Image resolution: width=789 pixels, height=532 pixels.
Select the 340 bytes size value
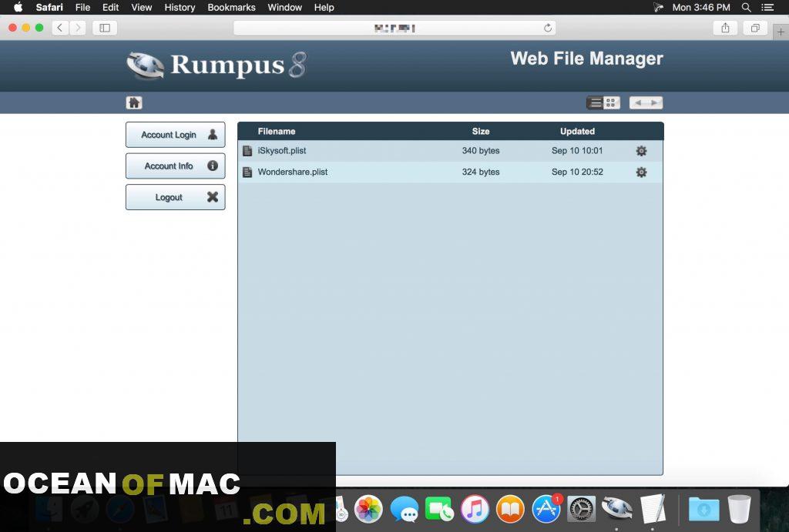pos(481,151)
